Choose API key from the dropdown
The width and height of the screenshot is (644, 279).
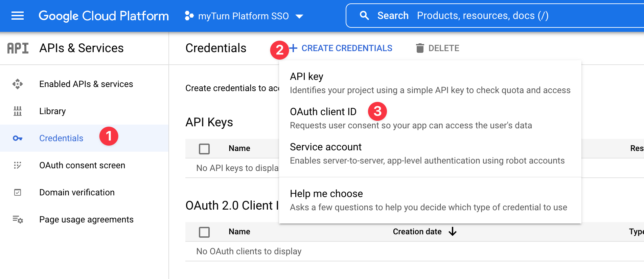click(430, 83)
